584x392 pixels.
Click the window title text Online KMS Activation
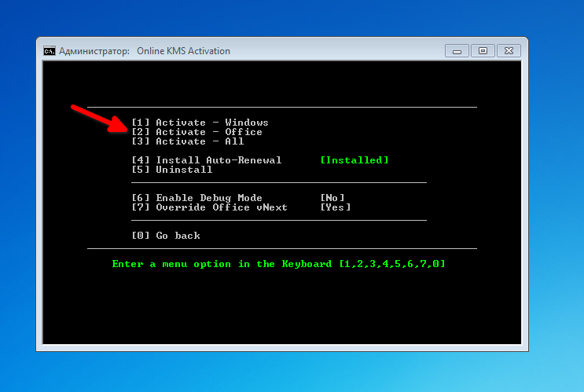(x=183, y=51)
